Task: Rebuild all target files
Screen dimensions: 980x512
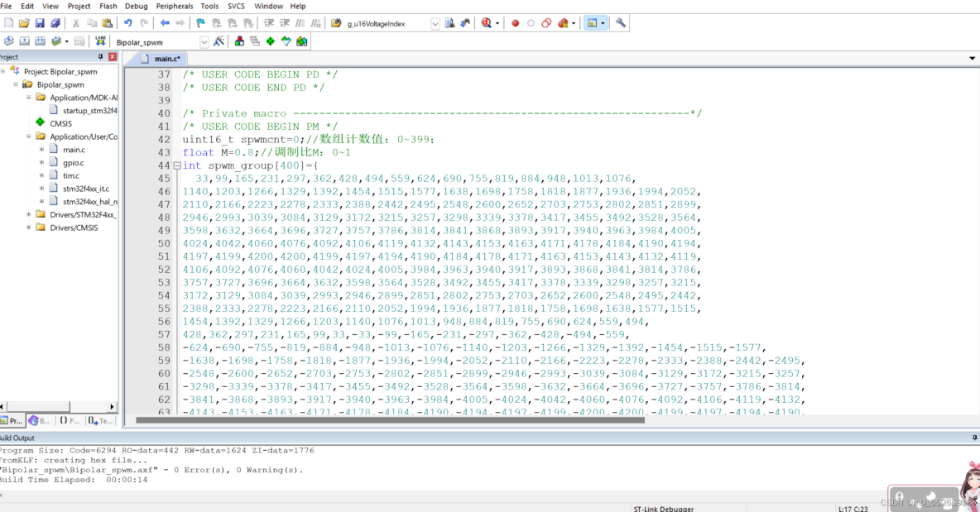Action: click(41, 40)
